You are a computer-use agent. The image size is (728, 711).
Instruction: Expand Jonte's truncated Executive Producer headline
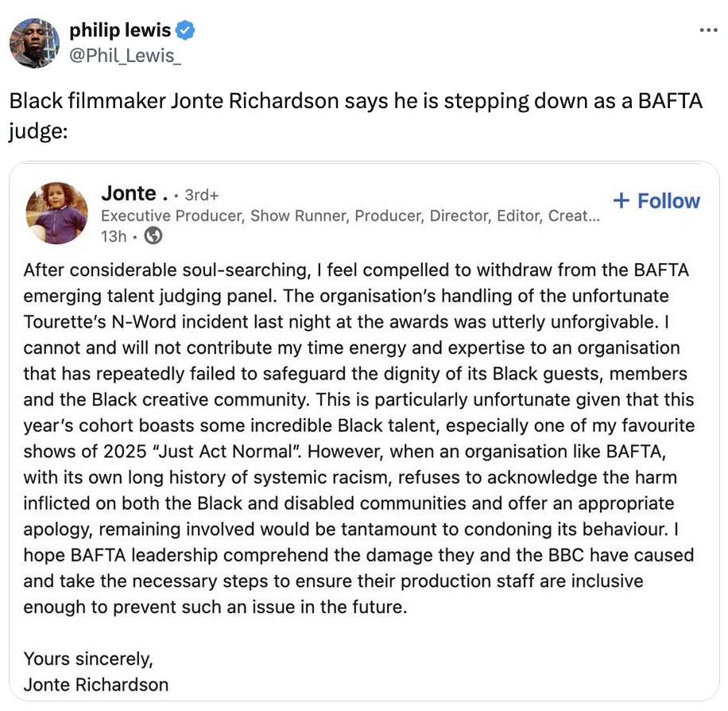[350, 216]
